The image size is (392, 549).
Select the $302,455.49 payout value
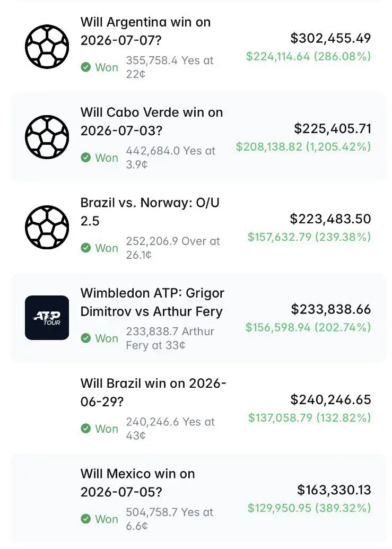[x=330, y=38]
